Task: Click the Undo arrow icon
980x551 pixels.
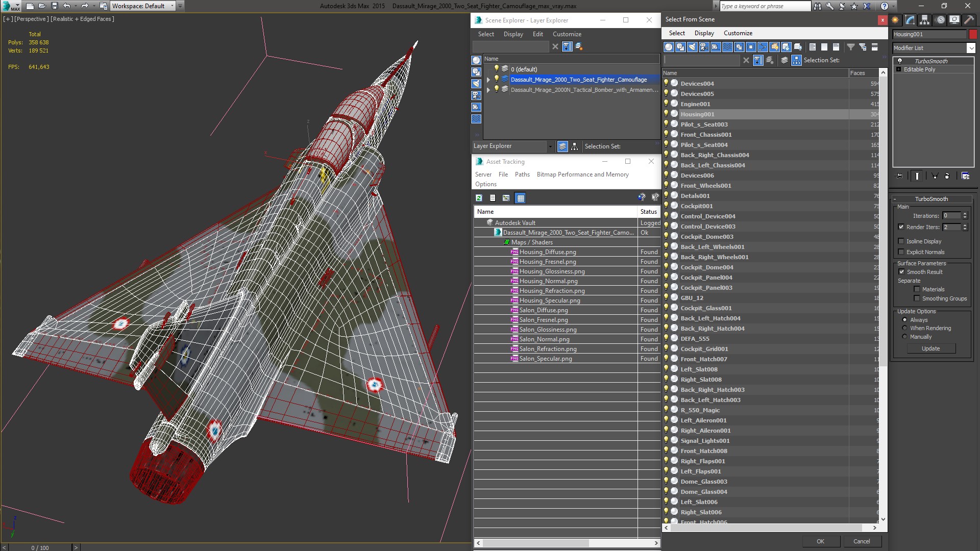Action: (x=66, y=6)
